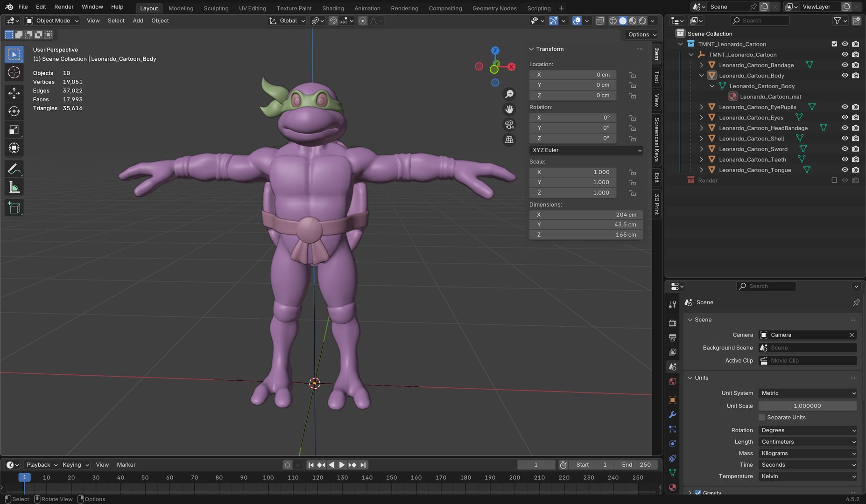Disable rendering of Leonardo_Cartoon_Teeth camera icon
This screenshot has height=504, width=866.
tap(855, 159)
